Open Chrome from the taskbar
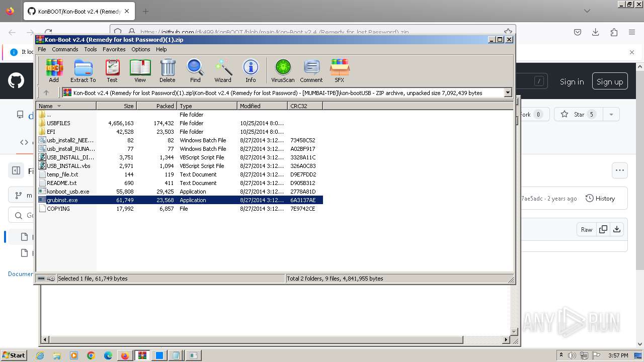644x362 pixels. [x=91, y=355]
